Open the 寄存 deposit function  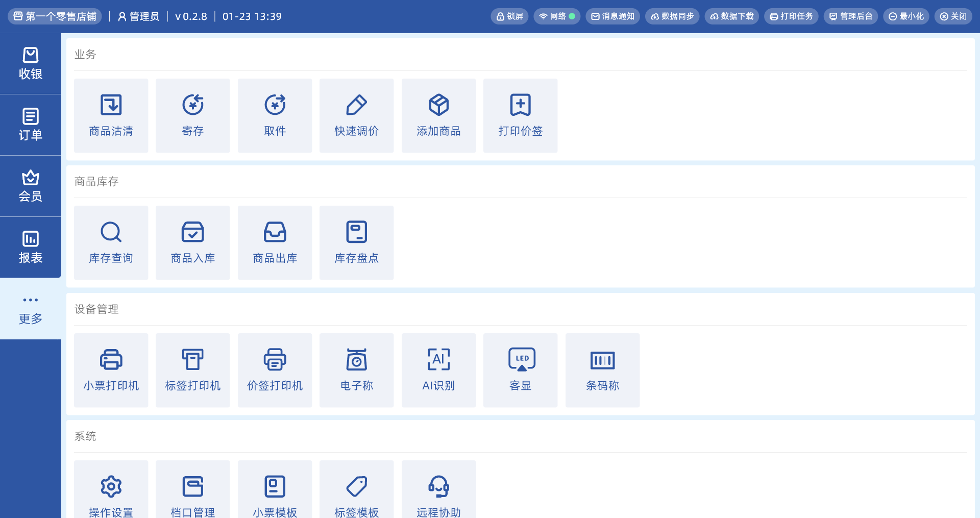tap(192, 115)
